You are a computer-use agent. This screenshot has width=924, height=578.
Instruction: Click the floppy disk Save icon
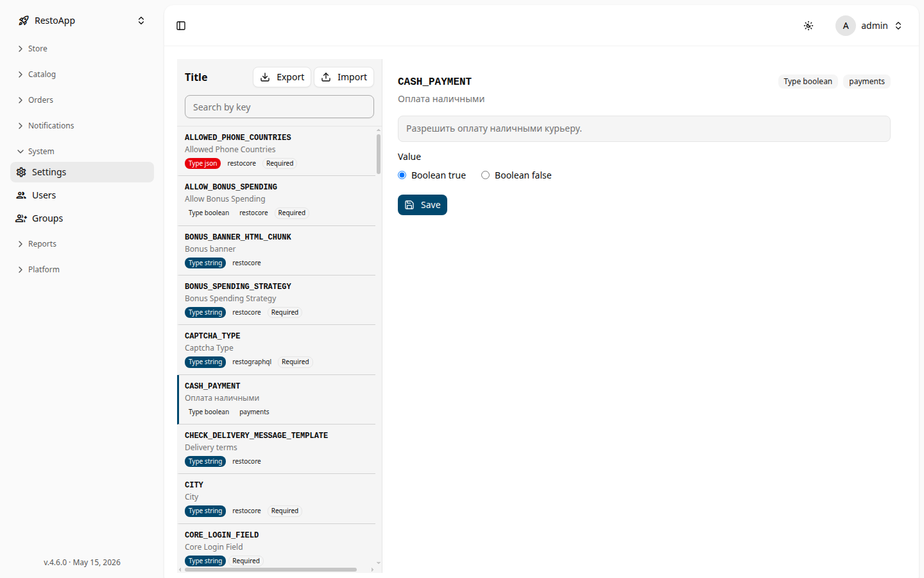point(409,205)
